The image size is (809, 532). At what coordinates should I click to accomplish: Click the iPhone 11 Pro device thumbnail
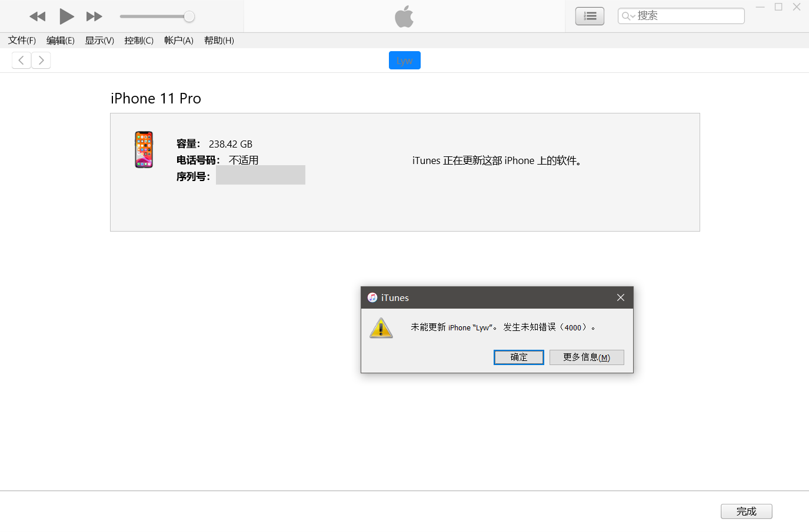144,150
